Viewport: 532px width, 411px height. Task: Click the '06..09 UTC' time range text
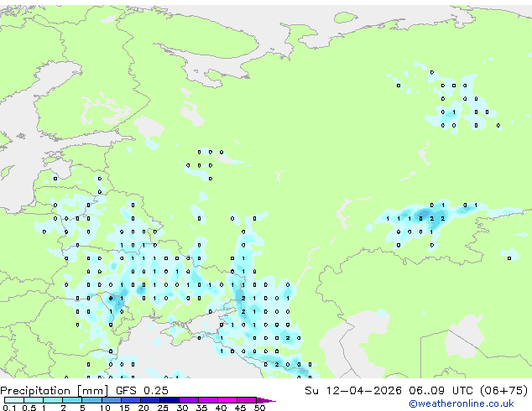pyautogui.click(x=441, y=391)
